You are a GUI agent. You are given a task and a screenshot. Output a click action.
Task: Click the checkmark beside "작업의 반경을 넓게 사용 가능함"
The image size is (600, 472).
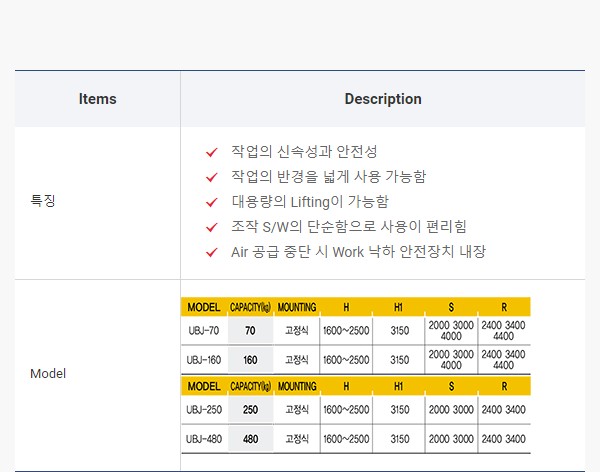pyautogui.click(x=211, y=177)
